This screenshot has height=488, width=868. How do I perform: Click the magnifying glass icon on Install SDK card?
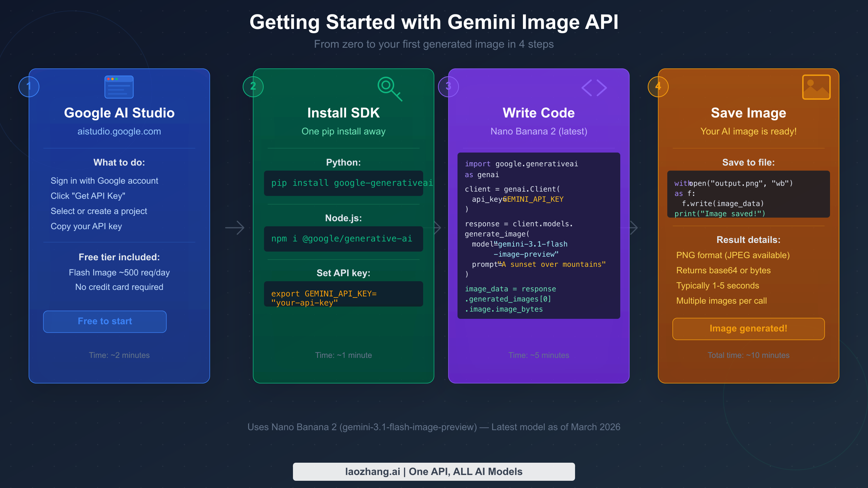[390, 88]
